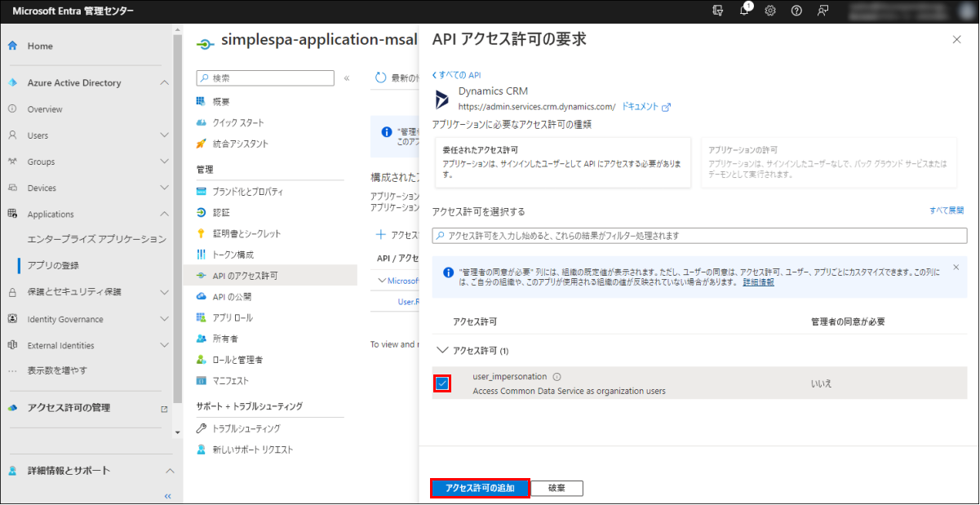The image size is (980, 505).
Task: Open the Dynamics CRM ドキュメント link
Action: (645, 106)
